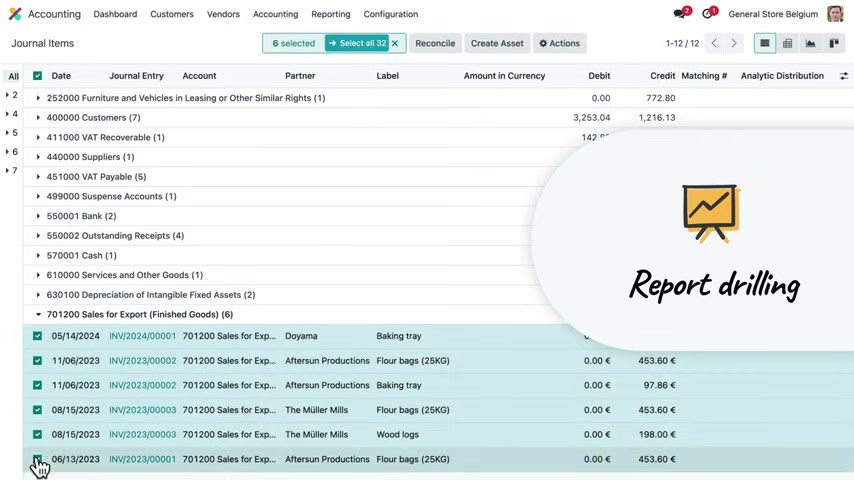Click the Reconcile button
The image size is (854, 480).
(435, 43)
